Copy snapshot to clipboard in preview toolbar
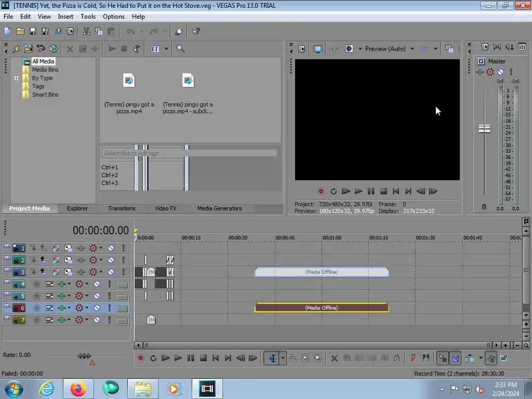 point(449,49)
